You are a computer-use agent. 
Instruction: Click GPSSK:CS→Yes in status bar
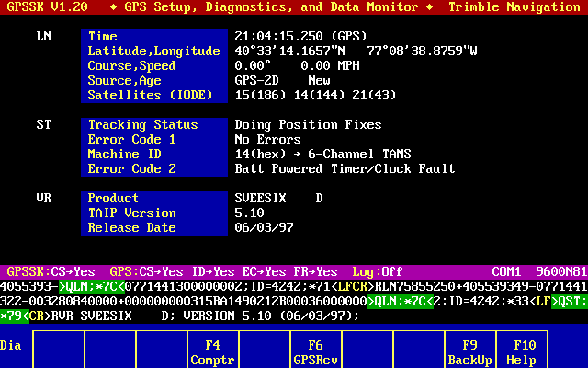[x=51, y=272]
